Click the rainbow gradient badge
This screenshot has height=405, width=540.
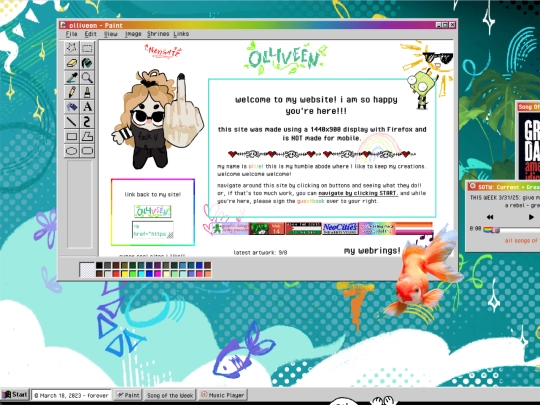point(377,228)
